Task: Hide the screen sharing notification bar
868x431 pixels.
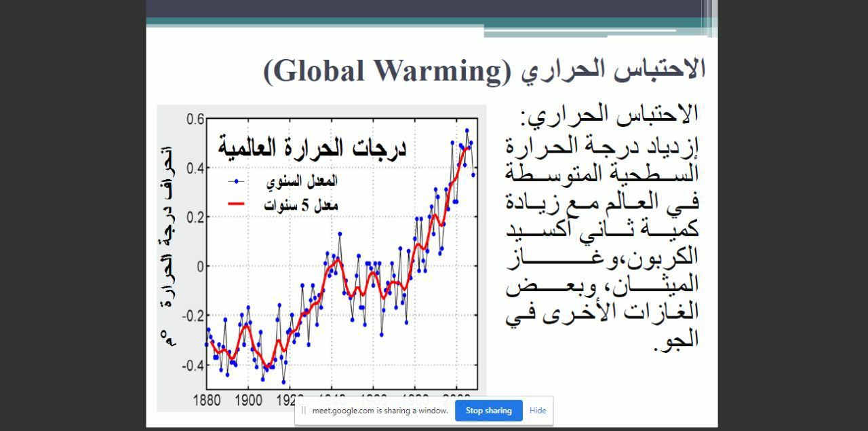Action: click(538, 411)
